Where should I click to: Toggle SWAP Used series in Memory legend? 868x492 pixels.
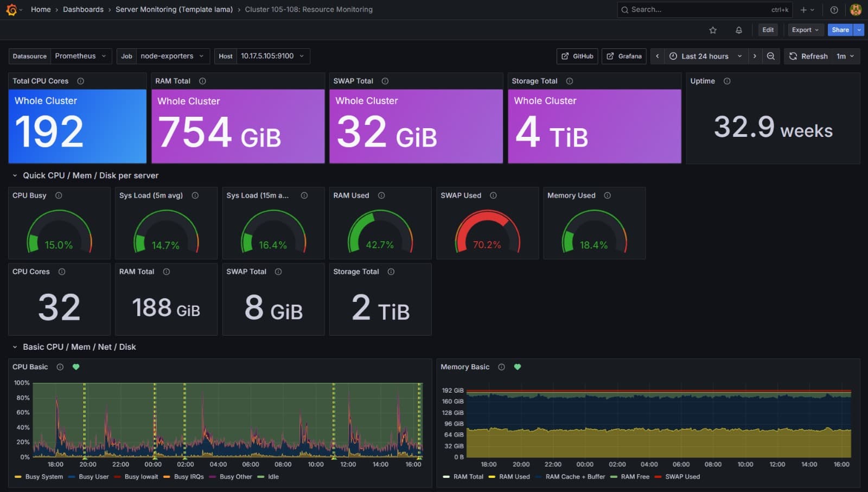tap(682, 477)
